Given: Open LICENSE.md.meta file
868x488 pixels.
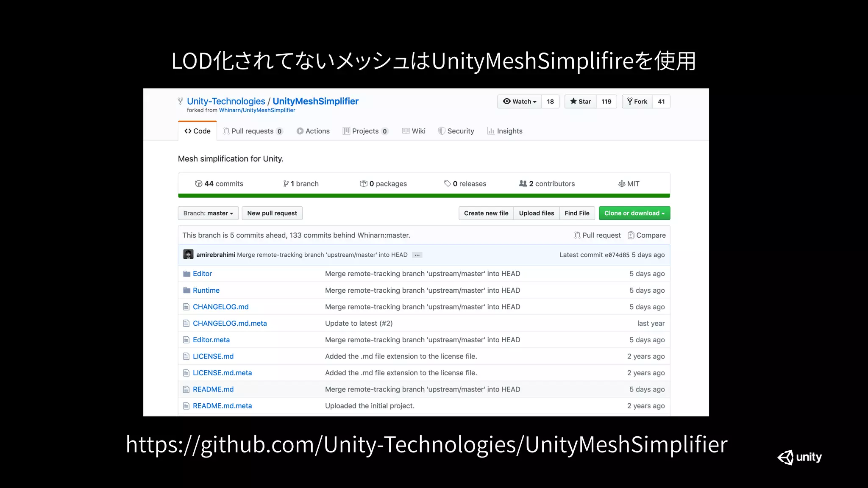Looking at the screenshot, I should 222,373.
